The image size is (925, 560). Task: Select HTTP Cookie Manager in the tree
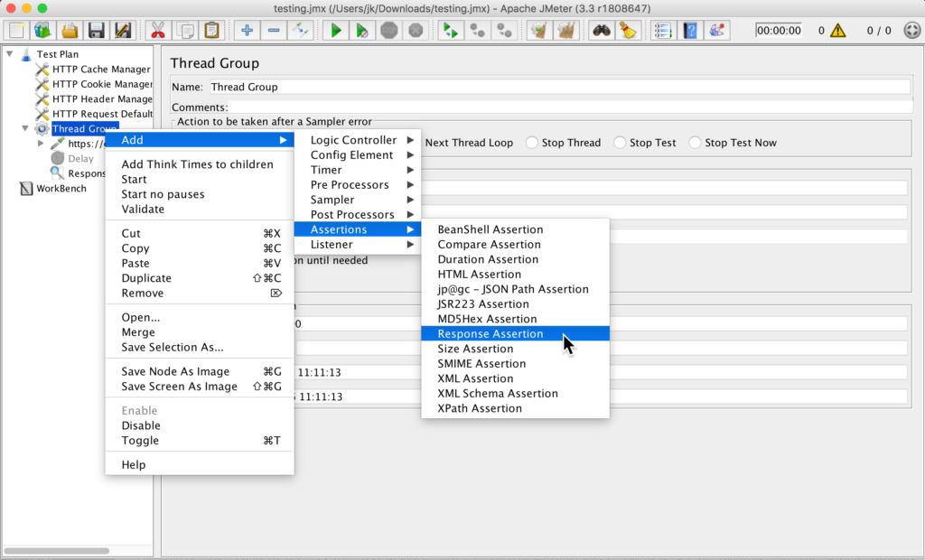102,84
